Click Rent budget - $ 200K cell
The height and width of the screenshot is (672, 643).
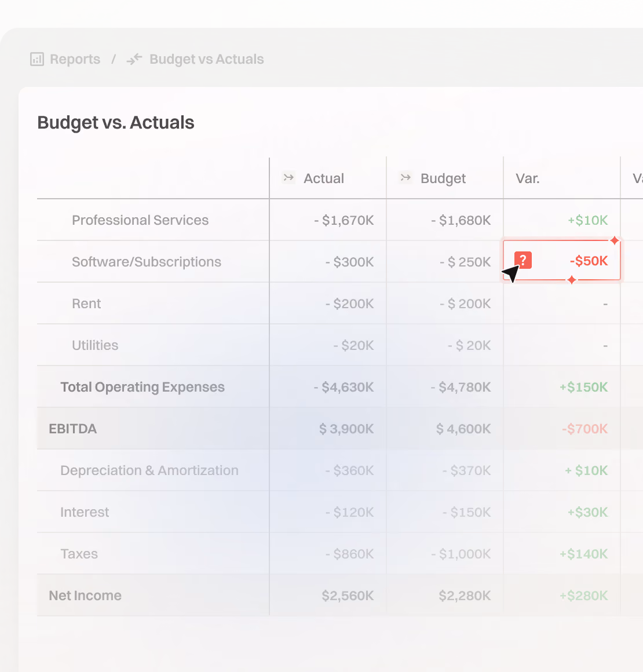(465, 304)
